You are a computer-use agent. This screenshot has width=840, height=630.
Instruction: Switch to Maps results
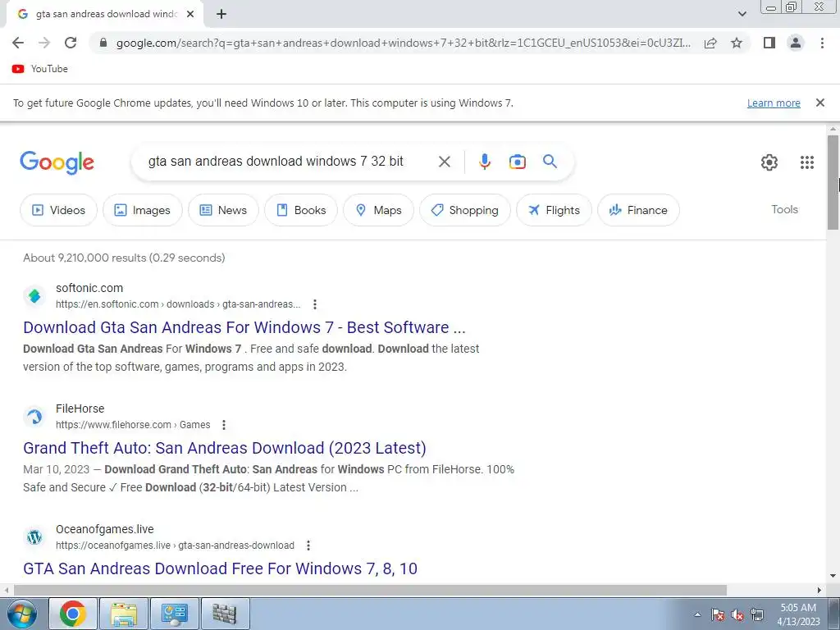(x=379, y=210)
